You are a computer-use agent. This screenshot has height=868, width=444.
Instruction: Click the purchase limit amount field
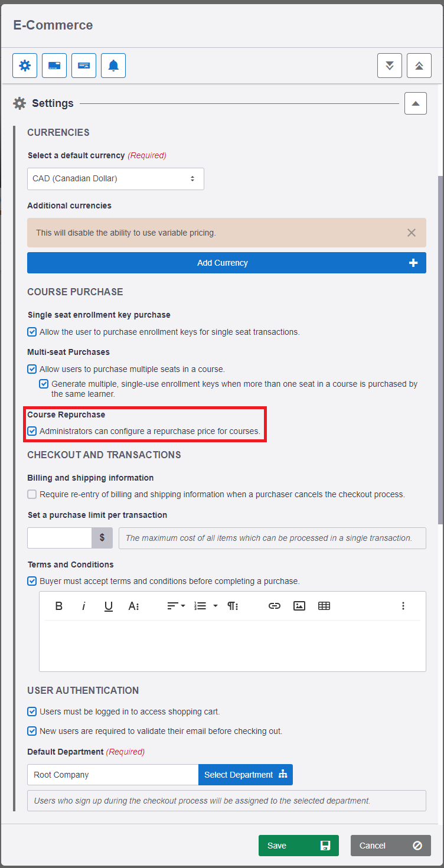(60, 538)
